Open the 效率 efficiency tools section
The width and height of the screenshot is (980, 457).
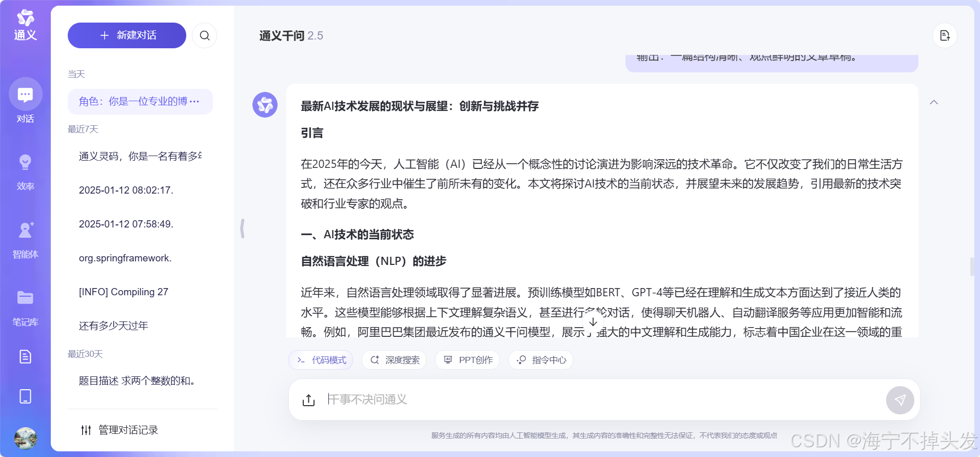click(x=25, y=173)
